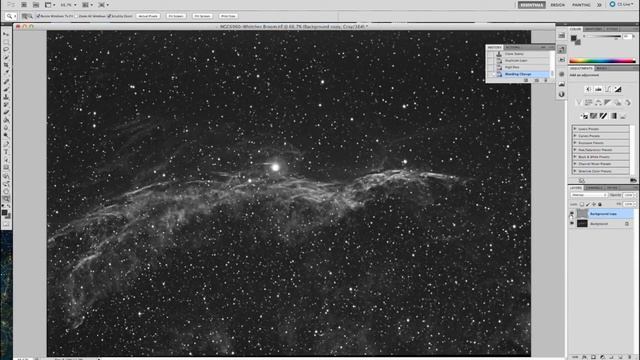Switch to the Actions tab

(513, 47)
